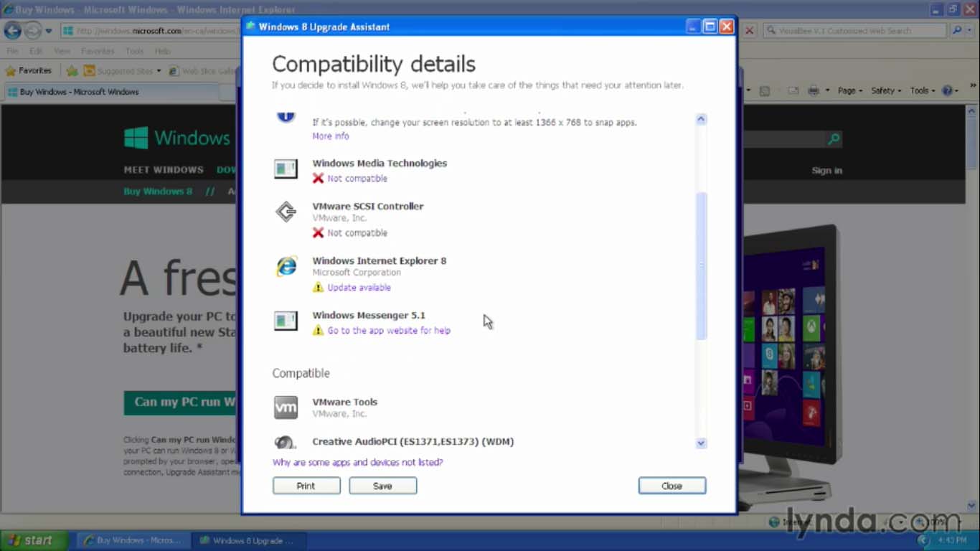Click the Compatible section heading

[301, 374]
